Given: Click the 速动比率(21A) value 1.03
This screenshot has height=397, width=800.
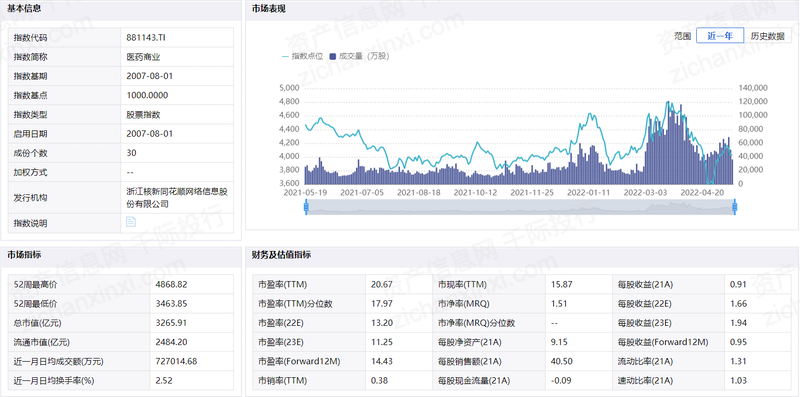Looking at the screenshot, I should (x=738, y=381).
